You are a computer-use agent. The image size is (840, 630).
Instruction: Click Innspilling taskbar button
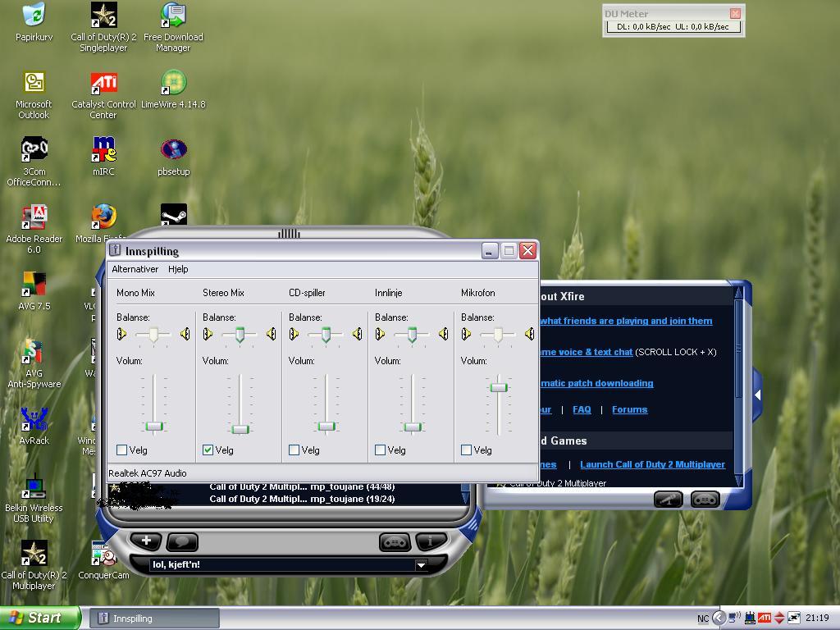pos(154,619)
